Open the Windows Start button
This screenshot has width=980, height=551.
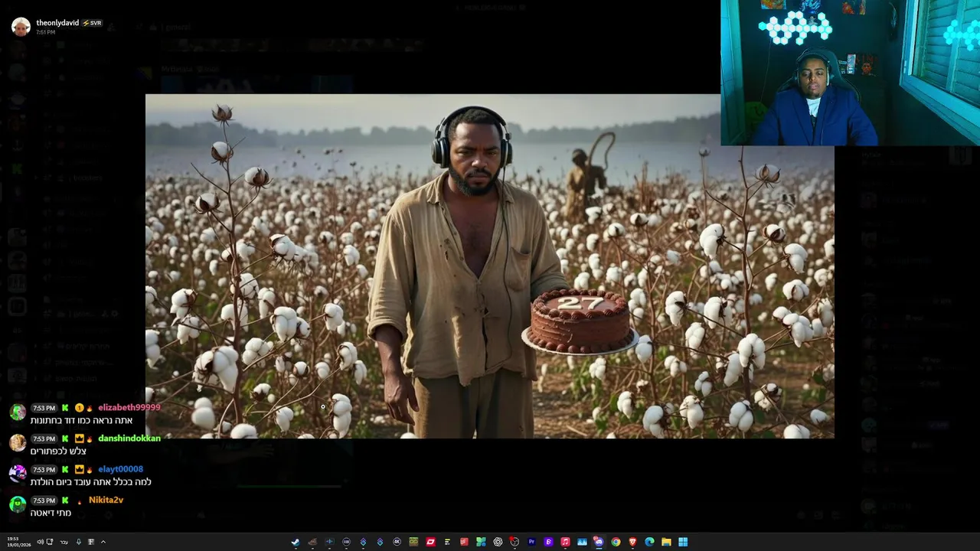coord(683,542)
